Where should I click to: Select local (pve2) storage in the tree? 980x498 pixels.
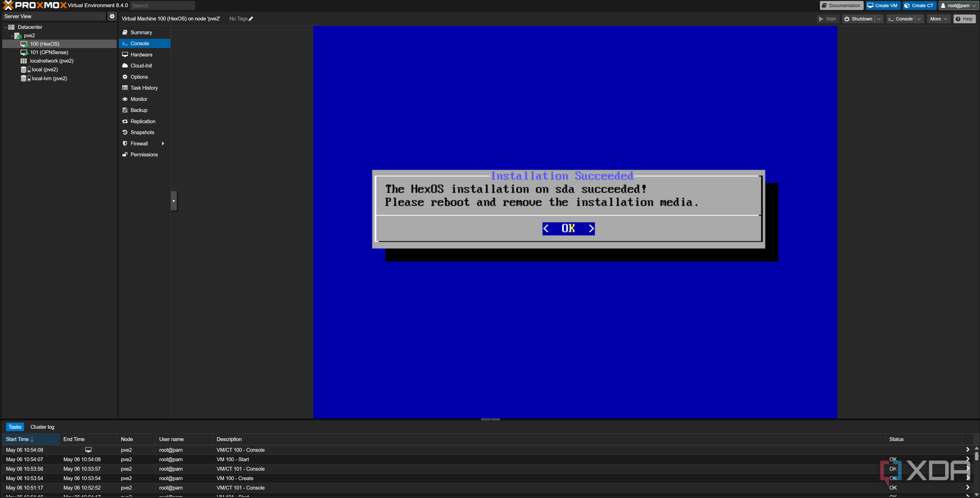coord(59,70)
